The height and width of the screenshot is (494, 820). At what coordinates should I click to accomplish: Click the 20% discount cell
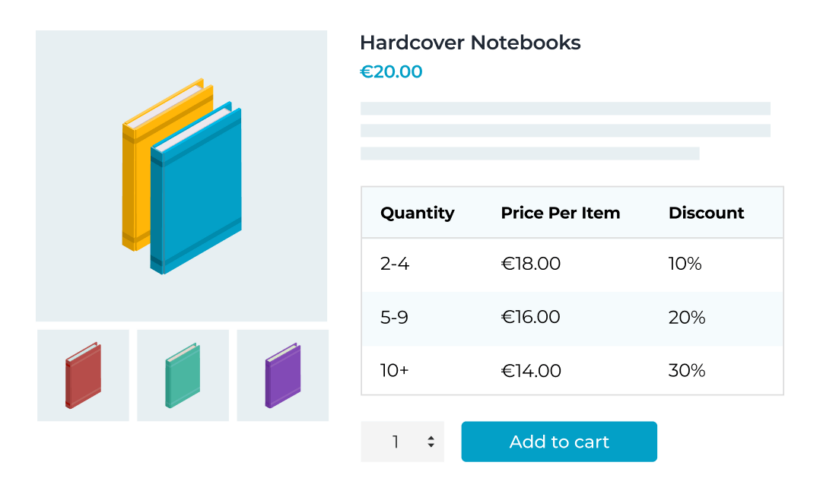(x=687, y=318)
